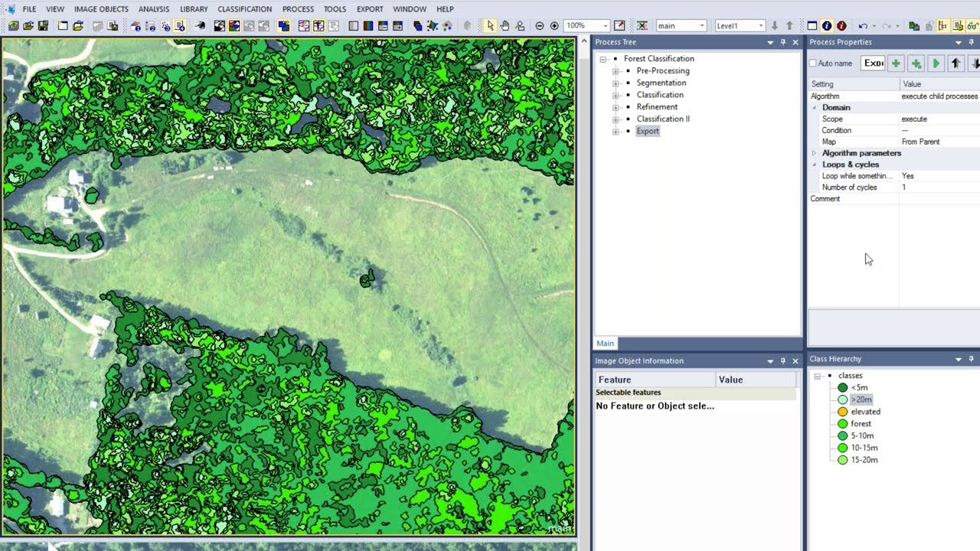
Task: Select the Export process in tree
Action: coord(647,131)
